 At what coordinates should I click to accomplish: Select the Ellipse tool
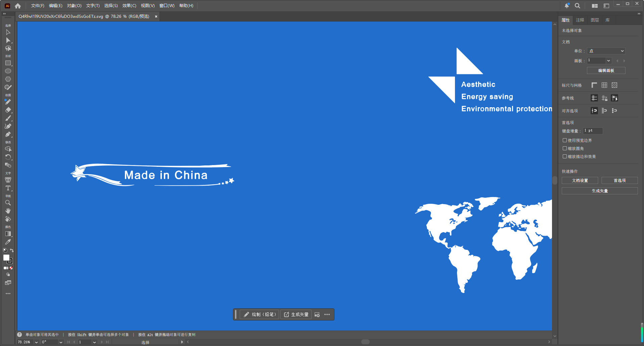pos(8,71)
